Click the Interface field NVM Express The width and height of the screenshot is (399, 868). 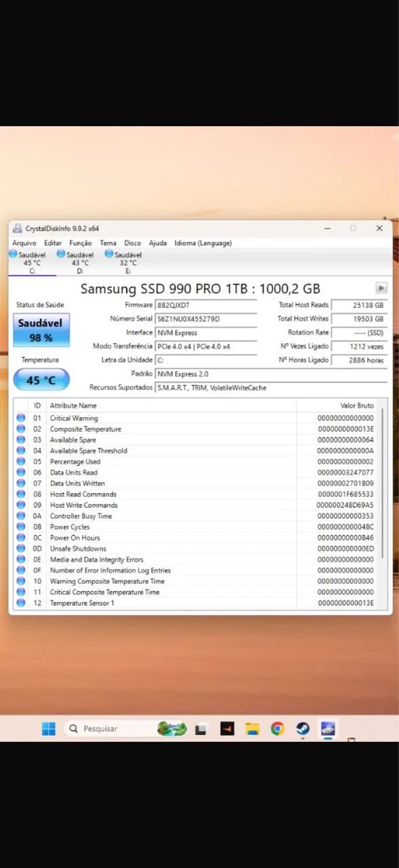coord(206,333)
